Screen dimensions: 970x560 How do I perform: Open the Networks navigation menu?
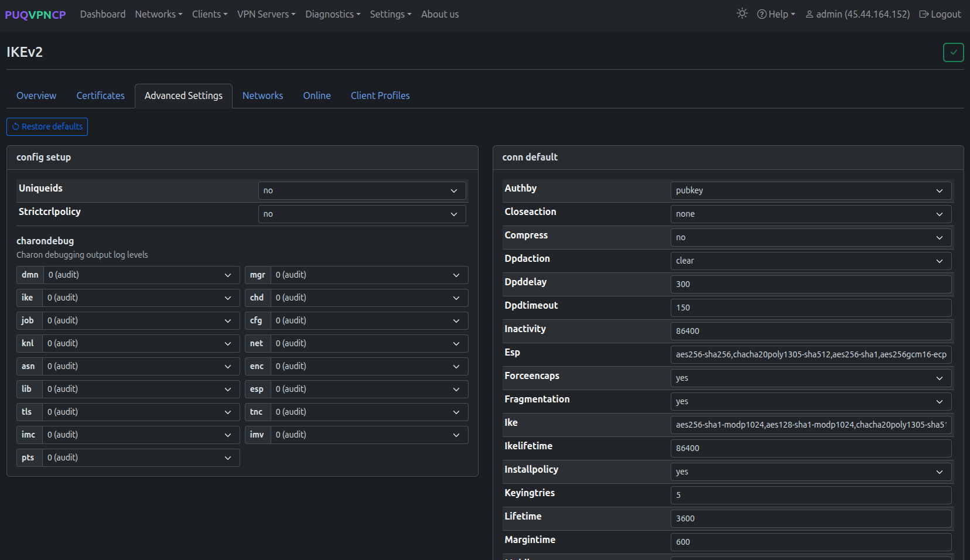[159, 14]
